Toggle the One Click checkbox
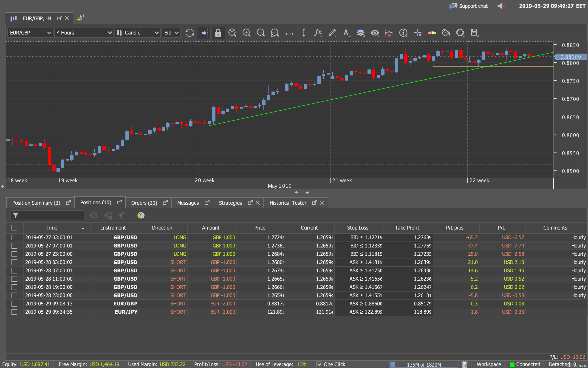This screenshot has width=588, height=368. pos(319,364)
